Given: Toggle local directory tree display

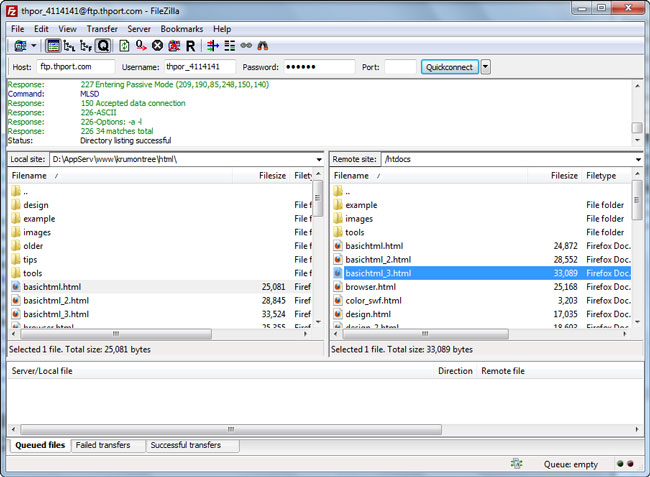Looking at the screenshot, I should 69,46.
